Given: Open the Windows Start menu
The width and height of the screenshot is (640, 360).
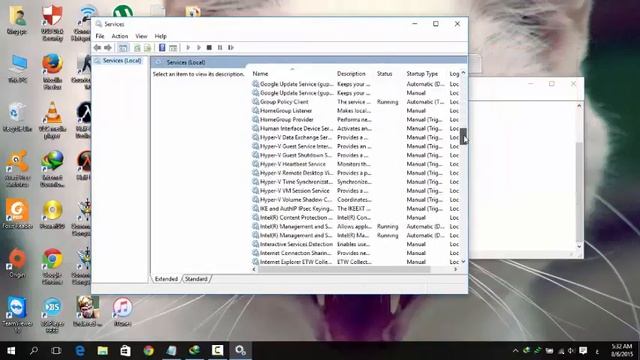Looking at the screenshot, I should click(x=11, y=351).
